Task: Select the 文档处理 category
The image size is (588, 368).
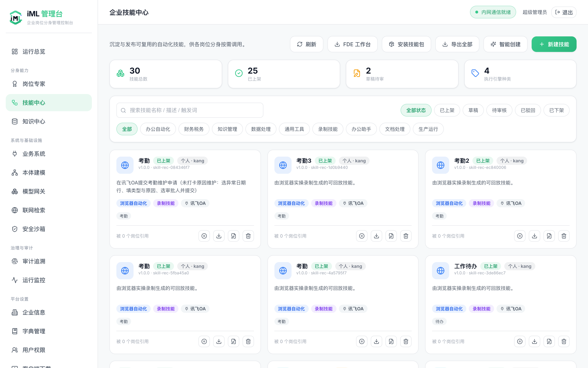Action: click(x=395, y=129)
